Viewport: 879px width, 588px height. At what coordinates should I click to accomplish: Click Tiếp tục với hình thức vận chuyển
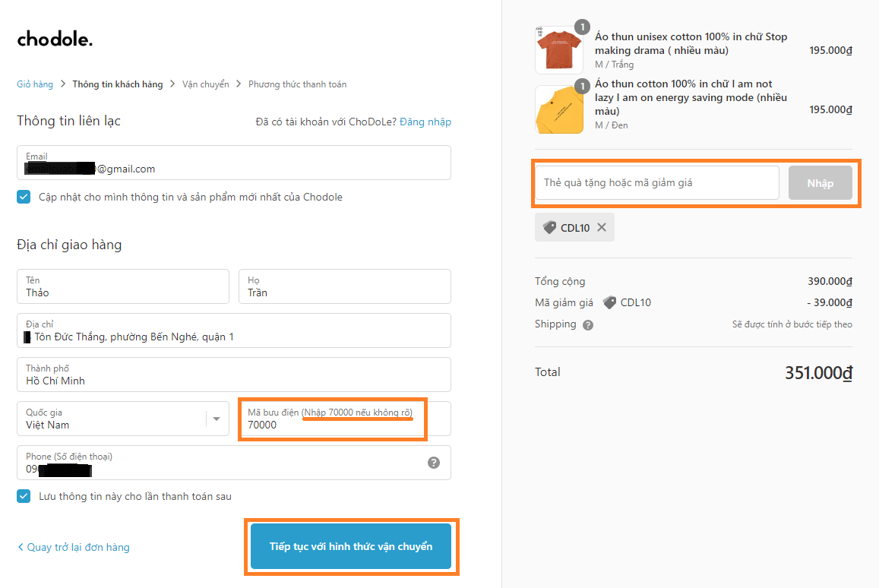coord(351,546)
